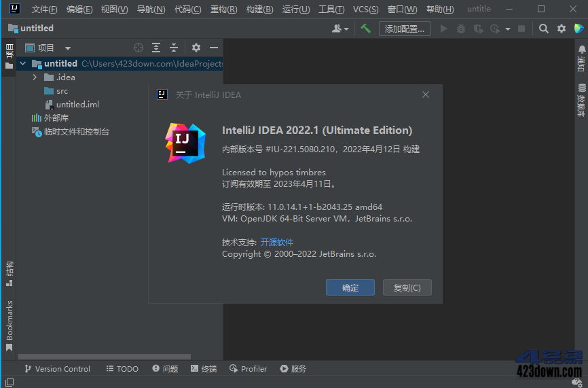The image size is (588, 388).
Task: Open the TODO tool tab
Action: coord(123,369)
